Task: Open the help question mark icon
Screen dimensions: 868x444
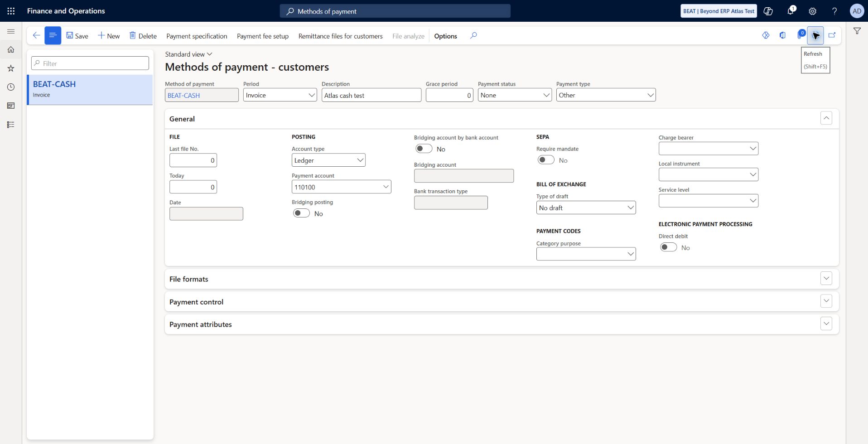Action: pos(834,11)
